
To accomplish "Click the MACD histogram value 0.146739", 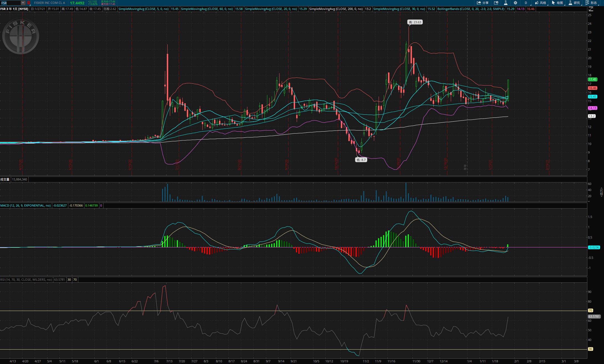I will tap(91, 205).
